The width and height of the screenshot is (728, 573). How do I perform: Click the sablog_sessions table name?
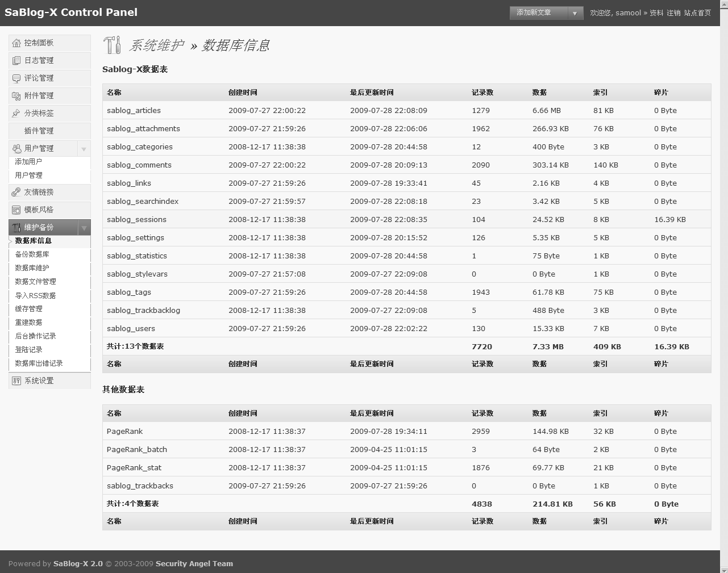click(136, 220)
